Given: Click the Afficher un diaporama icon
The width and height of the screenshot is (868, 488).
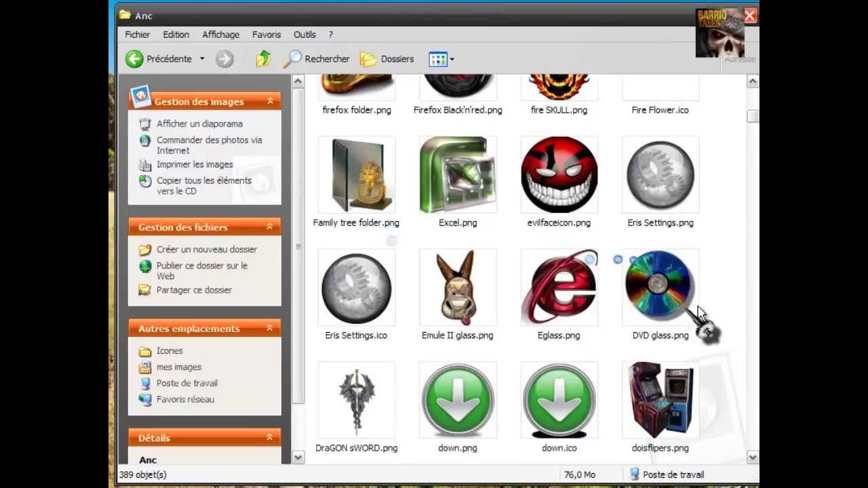Looking at the screenshot, I should click(145, 123).
